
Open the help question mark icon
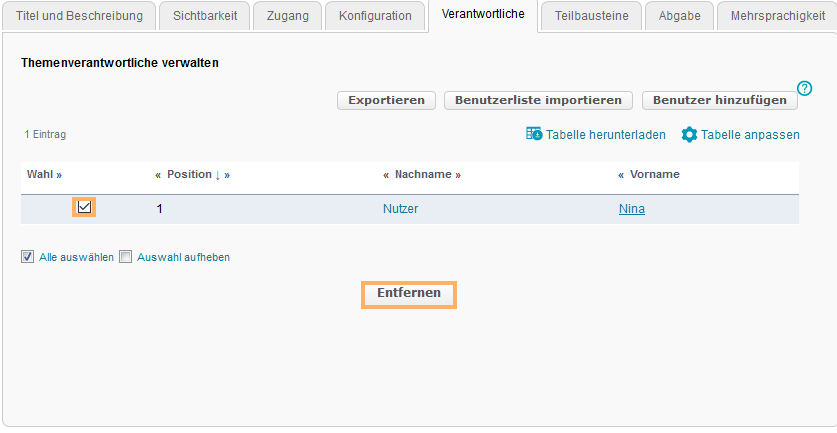coord(804,88)
